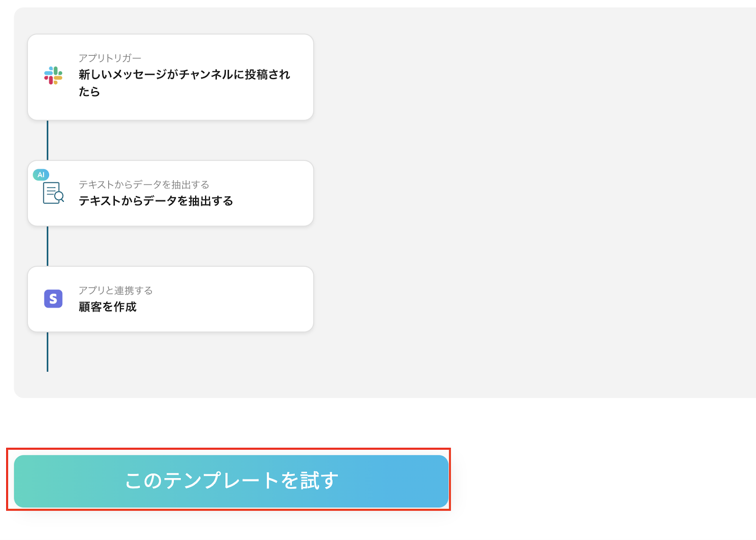This screenshot has height=540, width=756.
Task: Click the Stripe S logo icon
Action: [x=53, y=299]
